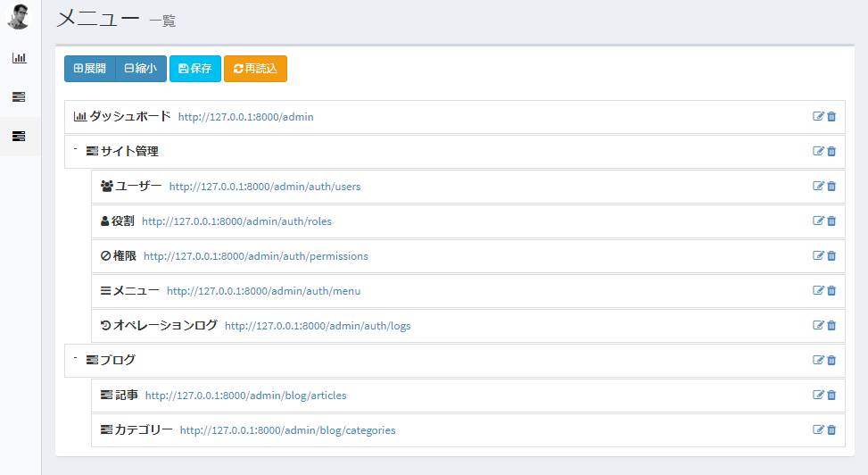Click the user avatar thumbnail

point(19,17)
